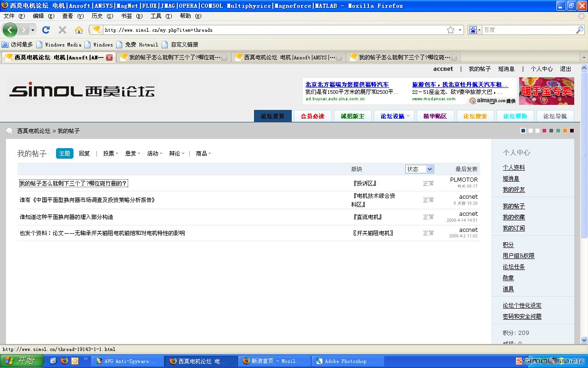This screenshot has width=588, height=368.
Task: Open the 状态 filter combo box
Action: click(419, 169)
